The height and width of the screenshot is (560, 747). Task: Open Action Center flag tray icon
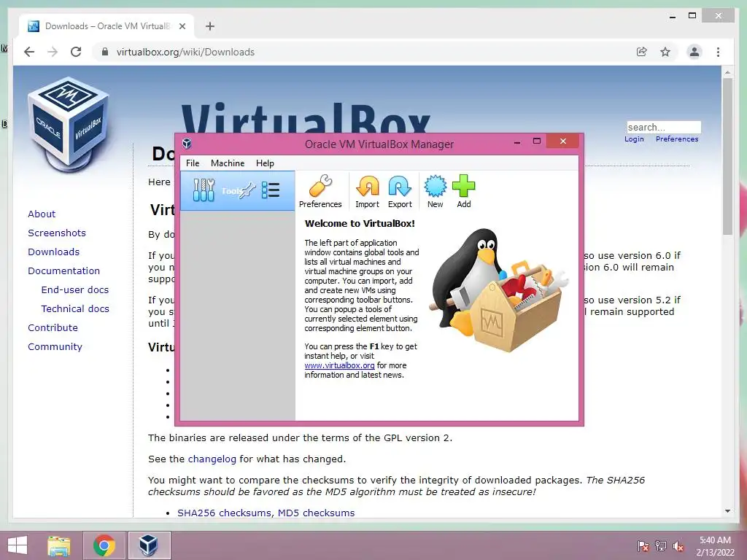coord(643,545)
